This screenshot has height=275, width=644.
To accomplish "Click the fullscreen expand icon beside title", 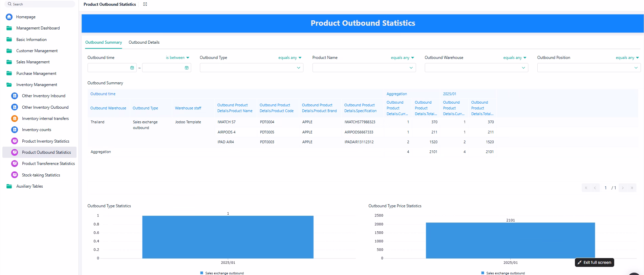I will (x=145, y=4).
